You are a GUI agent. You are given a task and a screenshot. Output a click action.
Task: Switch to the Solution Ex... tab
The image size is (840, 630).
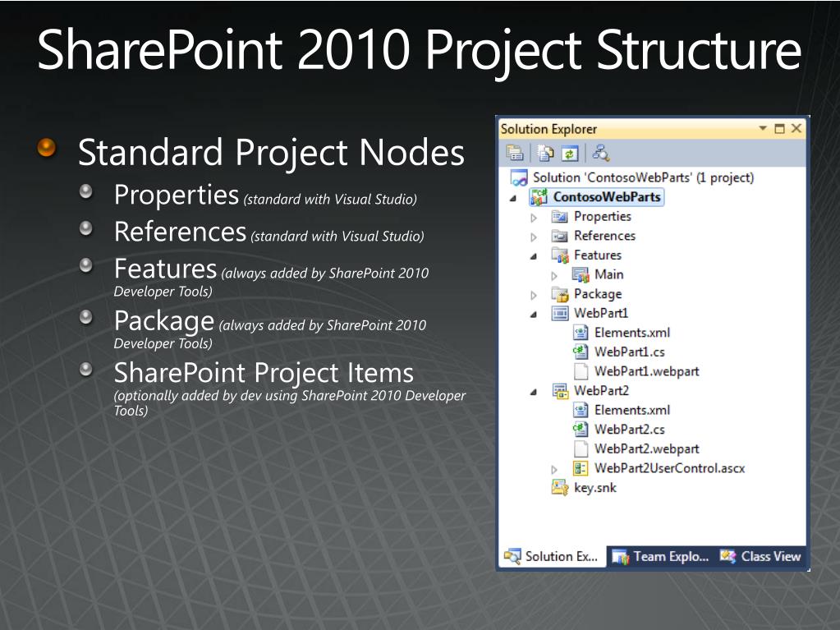click(551, 557)
